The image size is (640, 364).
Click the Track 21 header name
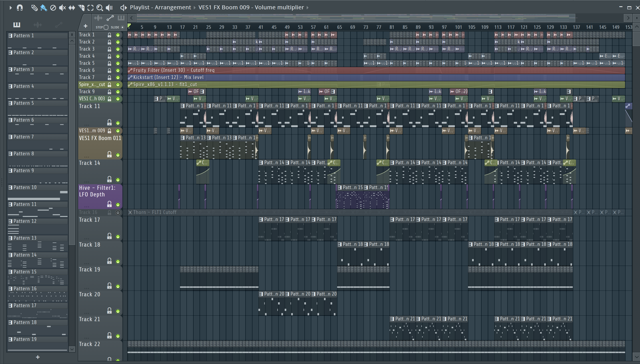(x=90, y=320)
